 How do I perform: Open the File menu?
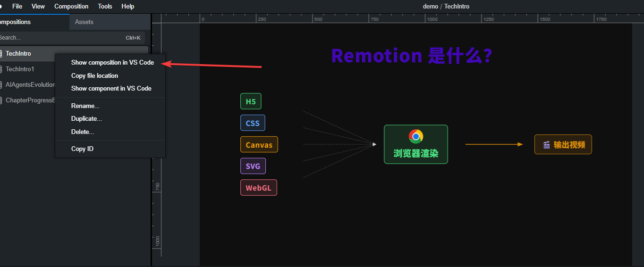(x=17, y=6)
